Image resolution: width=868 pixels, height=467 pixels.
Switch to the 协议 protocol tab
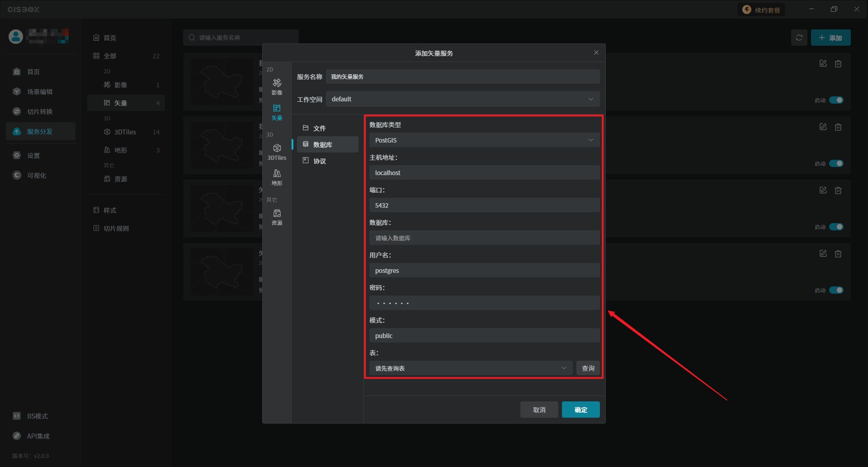(320, 161)
